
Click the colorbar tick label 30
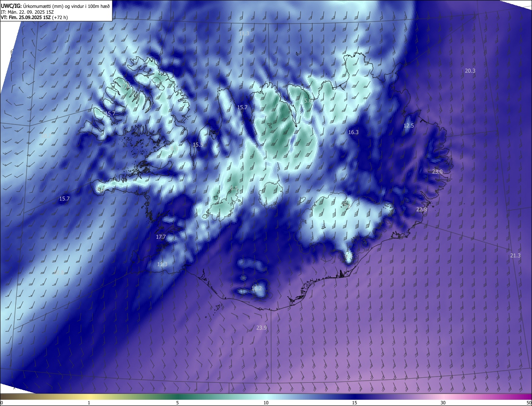(443, 403)
